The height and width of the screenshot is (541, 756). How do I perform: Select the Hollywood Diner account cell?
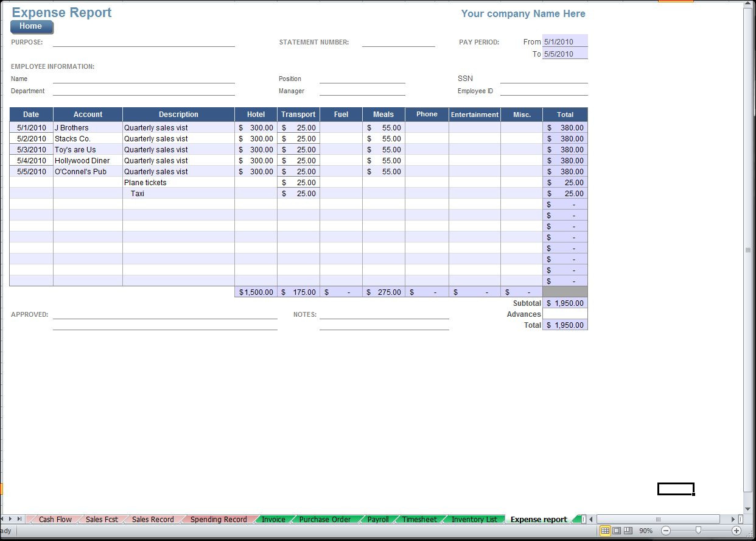tap(88, 161)
